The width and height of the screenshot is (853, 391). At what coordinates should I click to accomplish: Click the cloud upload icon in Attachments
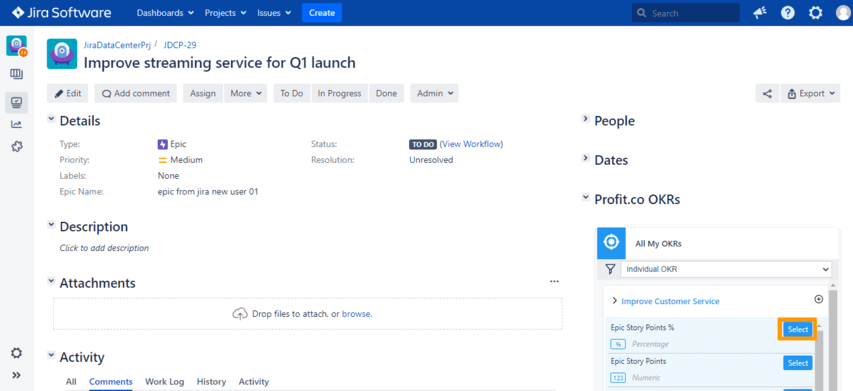(x=240, y=314)
